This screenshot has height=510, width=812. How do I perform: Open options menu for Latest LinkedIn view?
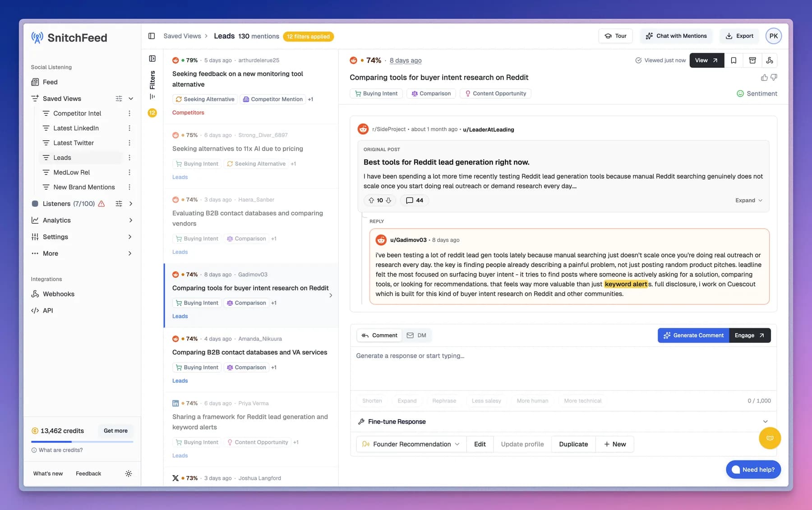pyautogui.click(x=129, y=128)
